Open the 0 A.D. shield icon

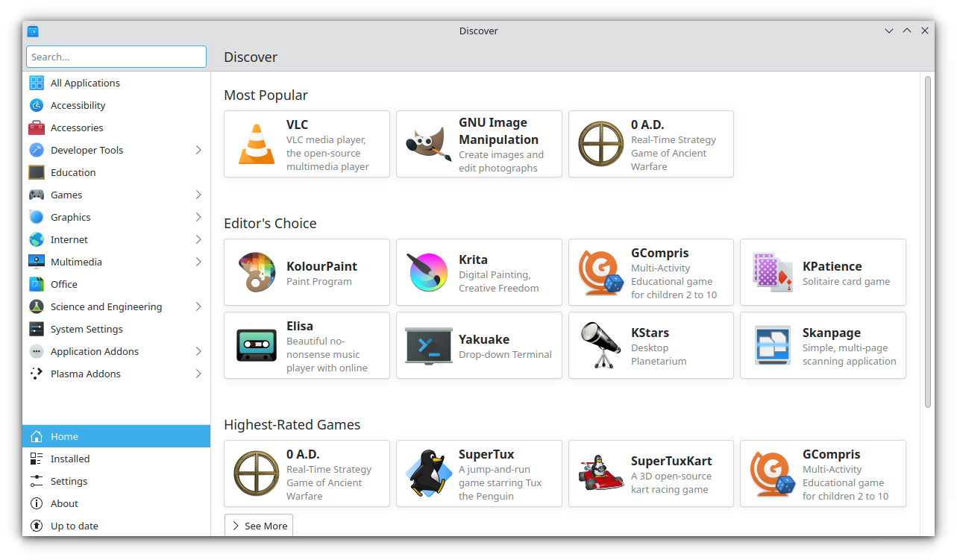pos(600,144)
